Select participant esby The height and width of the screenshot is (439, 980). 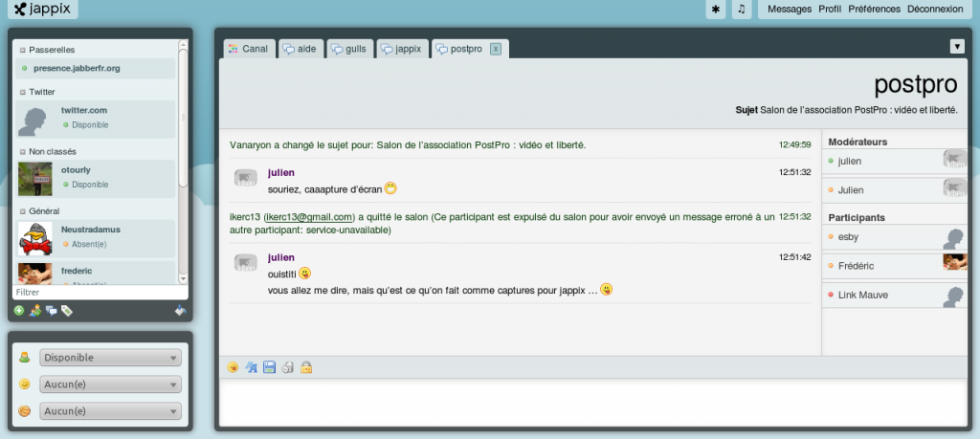[895, 237]
